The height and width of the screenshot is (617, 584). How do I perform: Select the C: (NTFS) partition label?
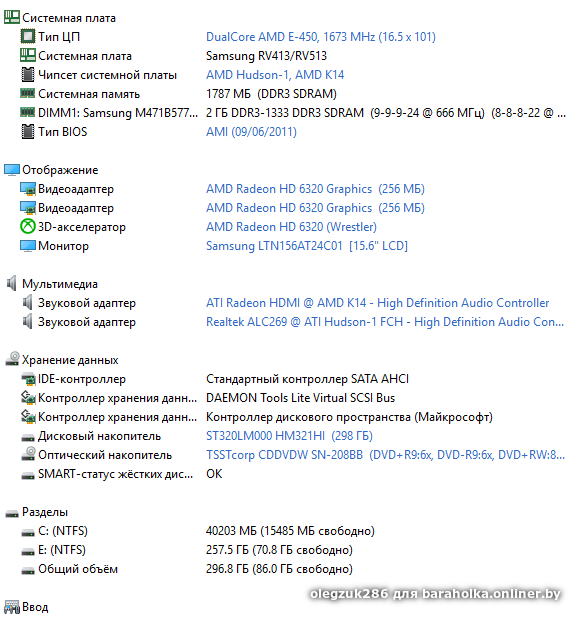(x=63, y=530)
